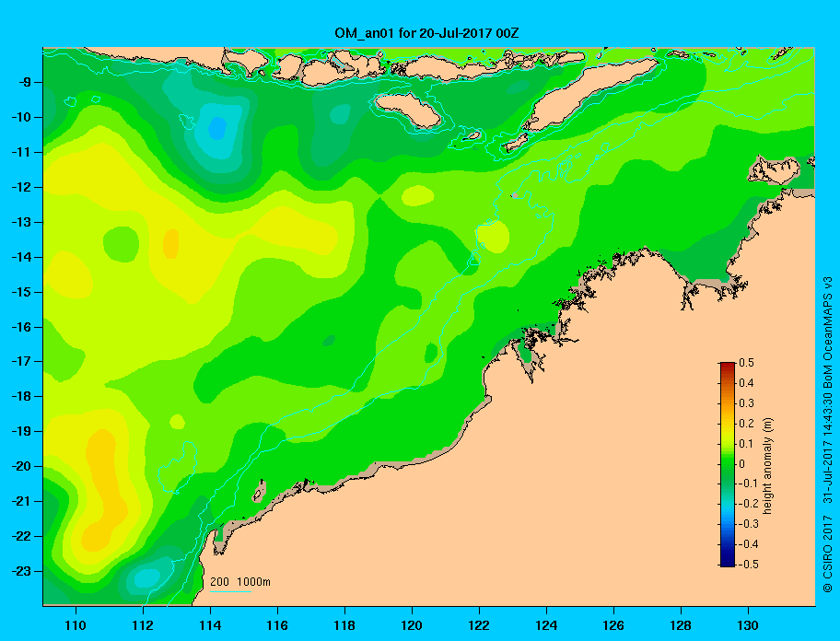Click the height anomaly color scale bar

click(728, 464)
